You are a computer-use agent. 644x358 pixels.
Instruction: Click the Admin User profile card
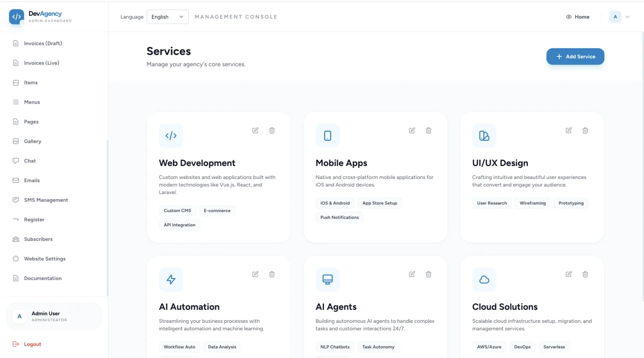[x=54, y=316]
